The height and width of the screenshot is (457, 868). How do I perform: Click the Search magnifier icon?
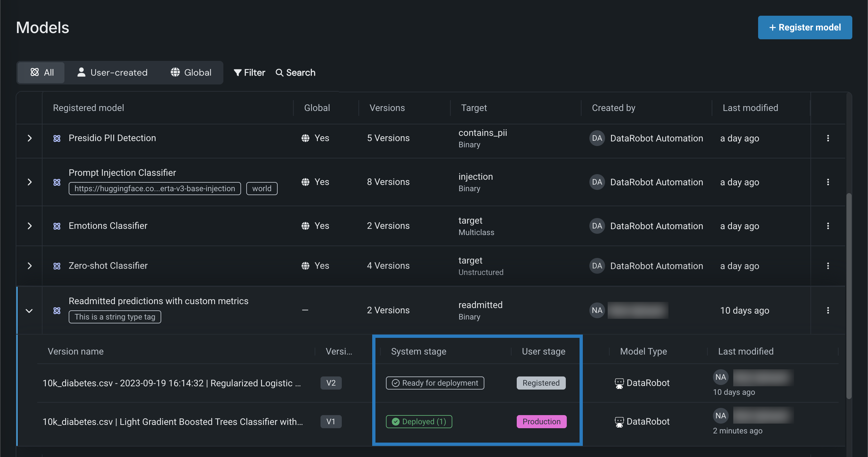pyautogui.click(x=279, y=73)
